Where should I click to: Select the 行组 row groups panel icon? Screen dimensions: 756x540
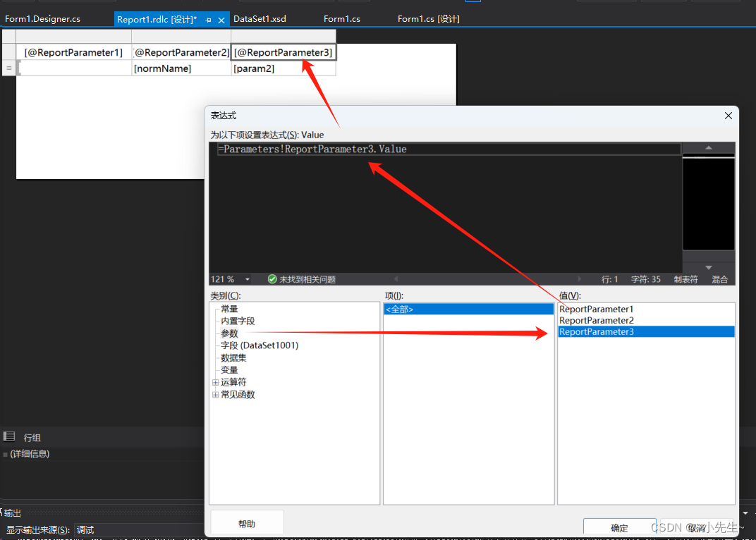click(9, 436)
